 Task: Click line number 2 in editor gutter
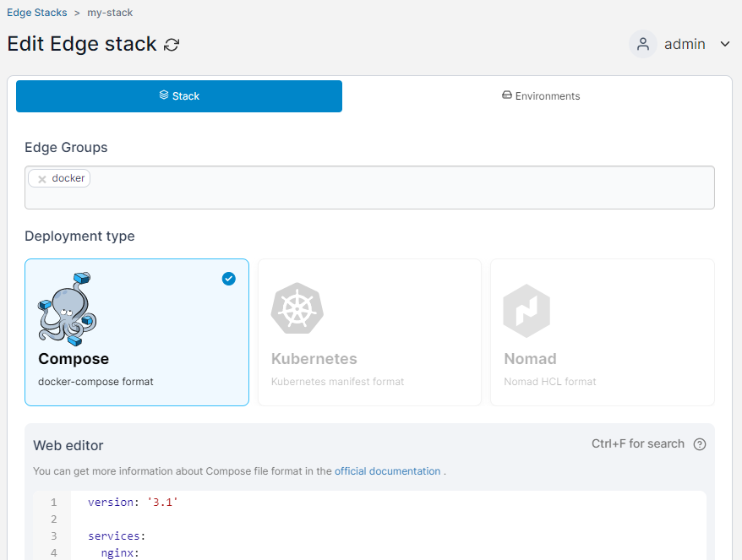coord(53,519)
